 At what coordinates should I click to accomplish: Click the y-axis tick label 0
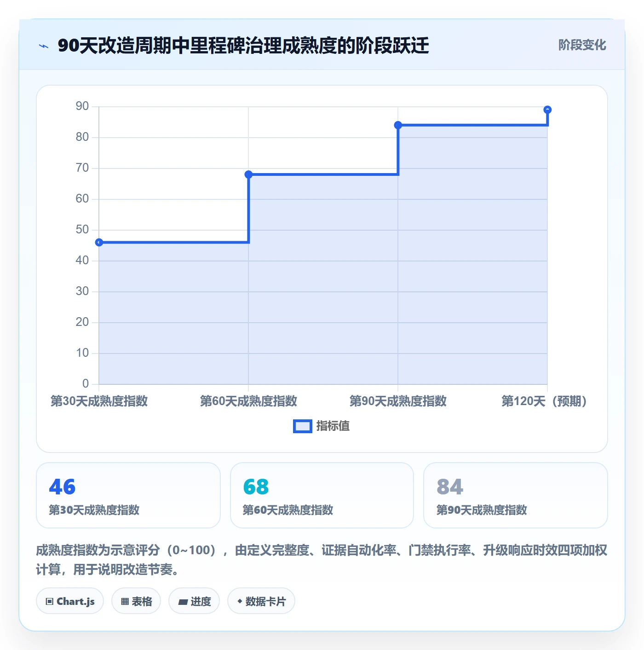click(86, 384)
